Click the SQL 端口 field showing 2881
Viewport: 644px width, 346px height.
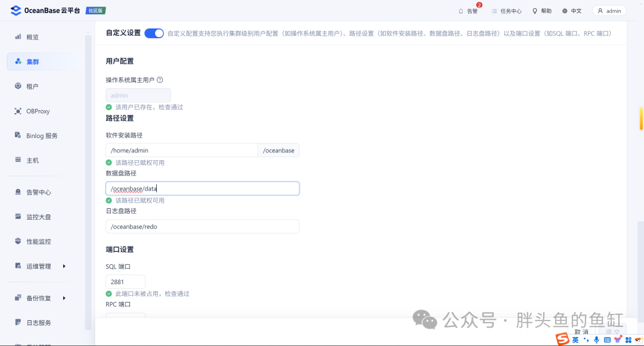(125, 282)
